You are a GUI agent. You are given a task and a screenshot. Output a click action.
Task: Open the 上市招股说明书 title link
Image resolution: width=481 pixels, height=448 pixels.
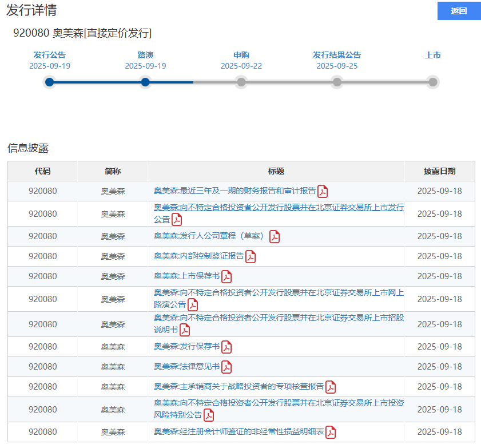(279, 324)
